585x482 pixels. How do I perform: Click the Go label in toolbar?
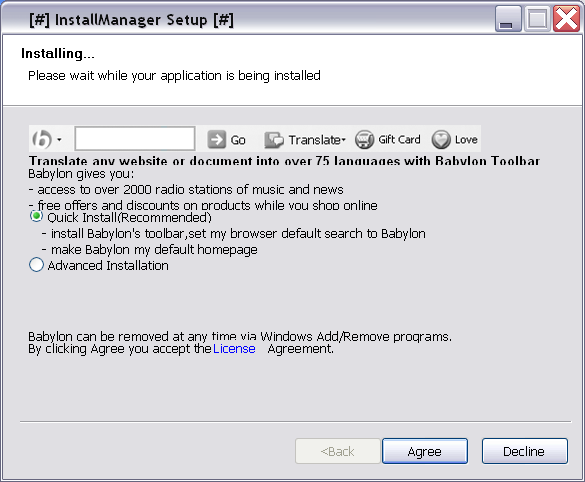coord(238,140)
